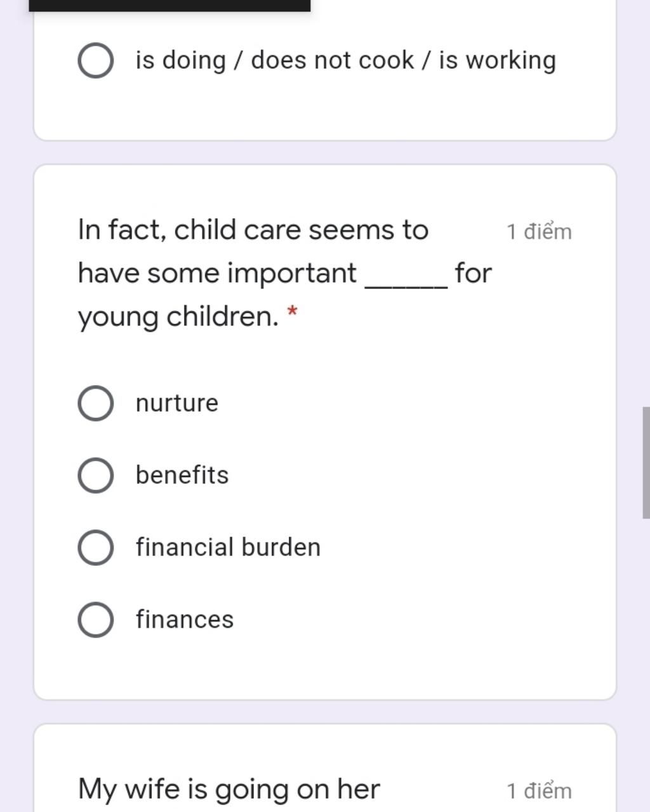Click the 'nurture' answer text label

pyautogui.click(x=177, y=403)
